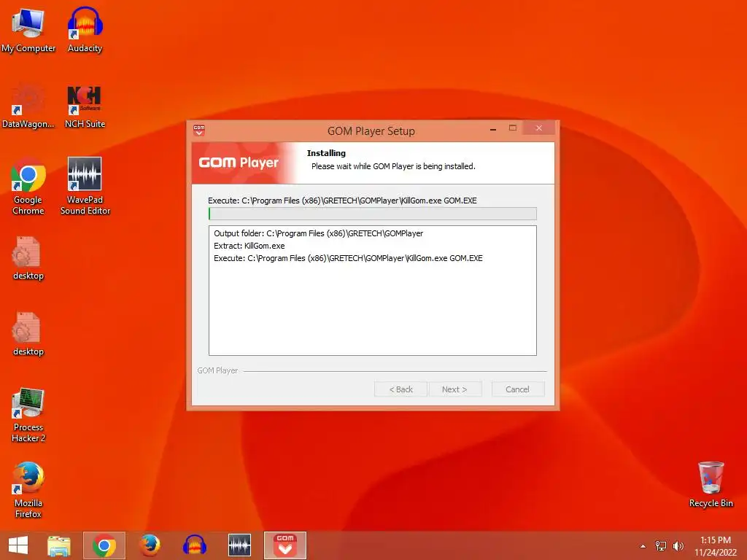
Task: Click the GOM Player Setup title bar text
Action: point(371,131)
